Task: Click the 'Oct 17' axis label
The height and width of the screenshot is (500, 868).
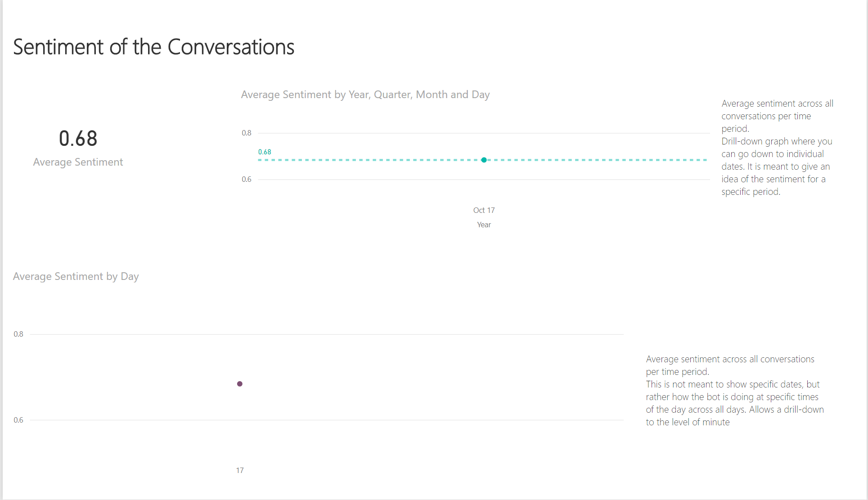Action: point(484,210)
